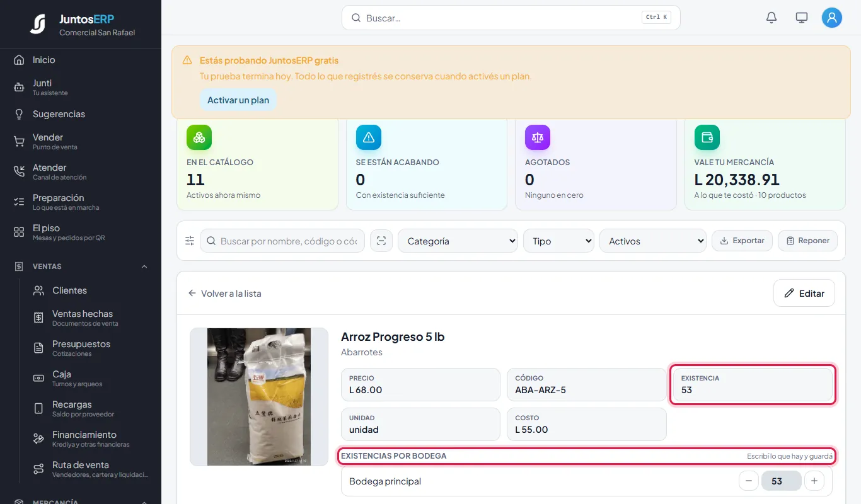Increase Bodega principal stock with plus button

(814, 481)
